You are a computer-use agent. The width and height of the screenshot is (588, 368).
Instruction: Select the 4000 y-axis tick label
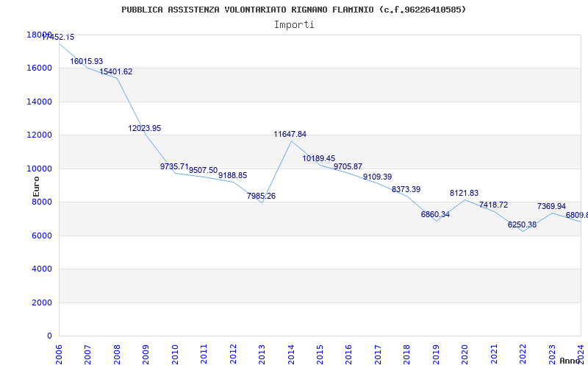(x=42, y=269)
